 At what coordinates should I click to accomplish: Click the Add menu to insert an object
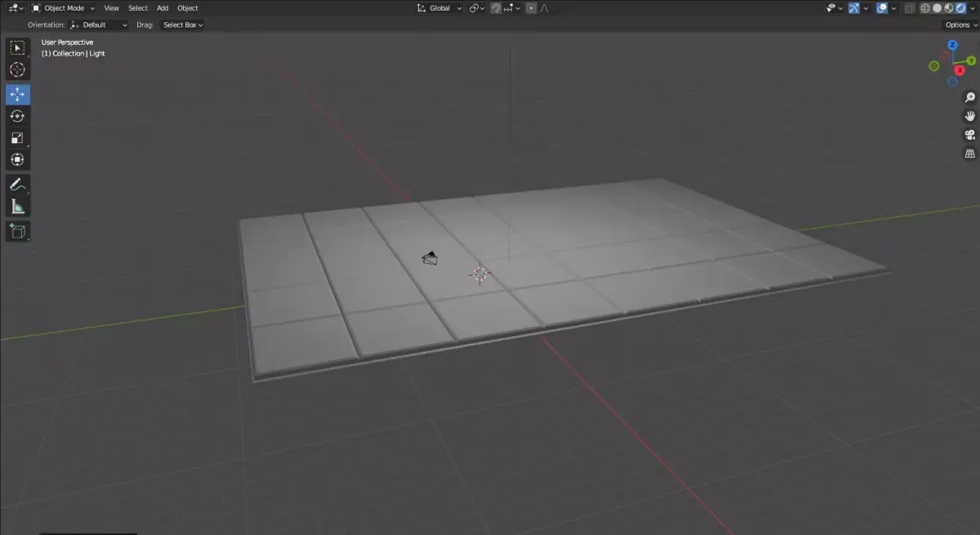[162, 8]
